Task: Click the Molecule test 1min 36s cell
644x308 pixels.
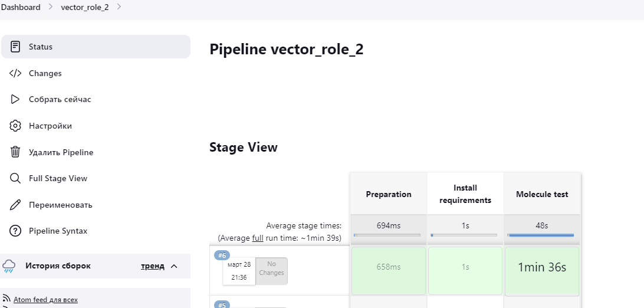Action: [x=541, y=267]
